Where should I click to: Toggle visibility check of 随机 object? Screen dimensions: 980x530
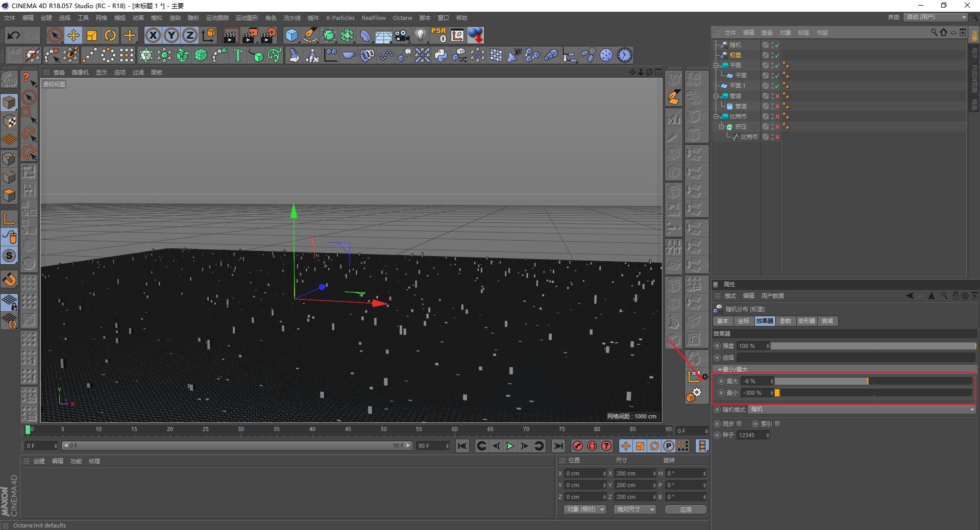[x=777, y=45]
